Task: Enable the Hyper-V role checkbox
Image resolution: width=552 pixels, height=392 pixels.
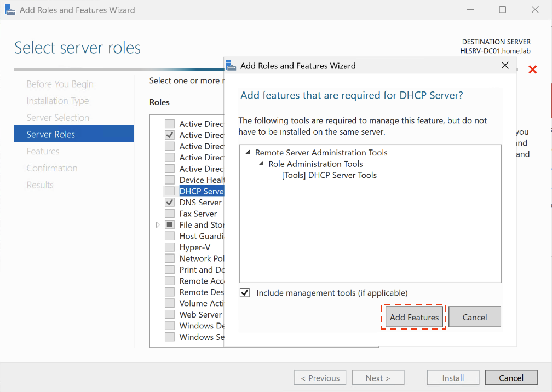Action: [x=170, y=247]
